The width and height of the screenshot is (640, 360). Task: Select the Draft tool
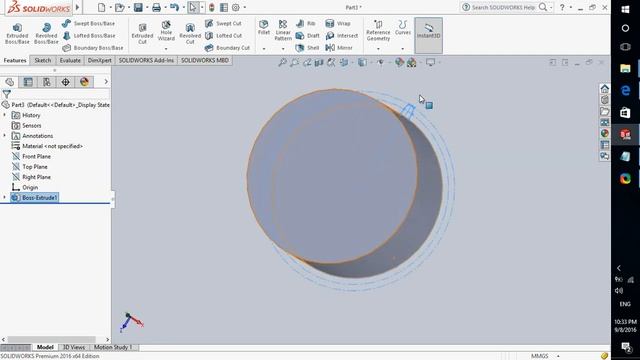tap(307, 36)
